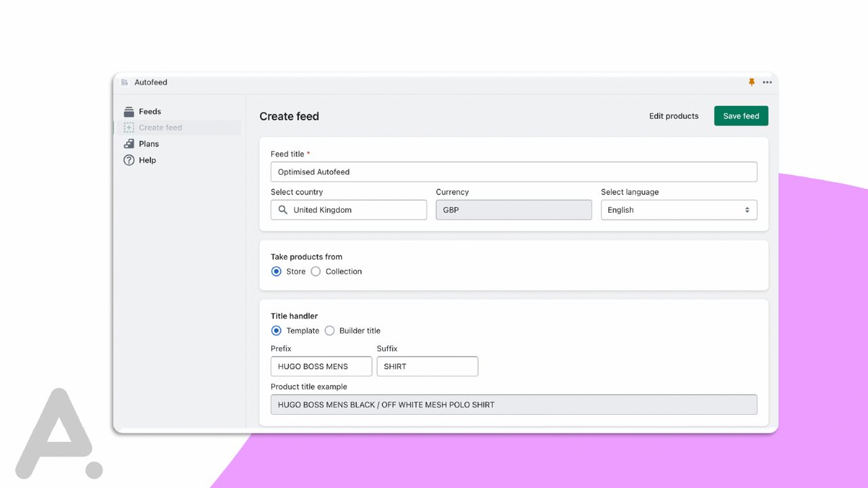868x488 pixels.
Task: Open Help via the question mark icon
Action: coord(129,160)
